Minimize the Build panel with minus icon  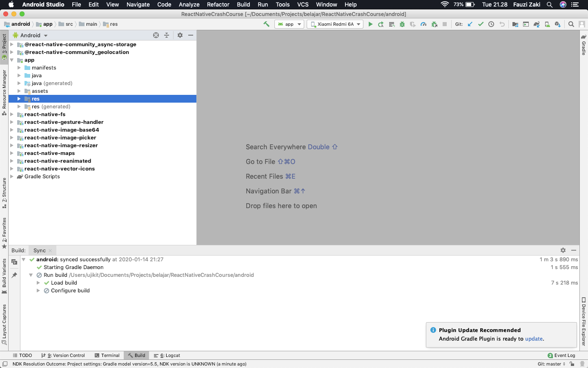point(574,250)
